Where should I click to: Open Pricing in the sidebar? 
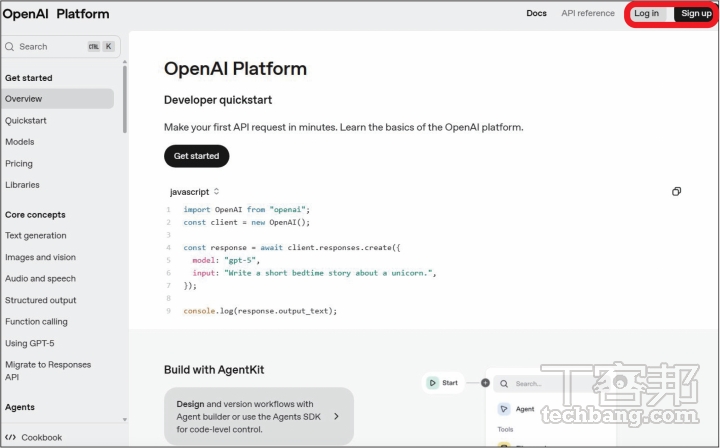19,163
